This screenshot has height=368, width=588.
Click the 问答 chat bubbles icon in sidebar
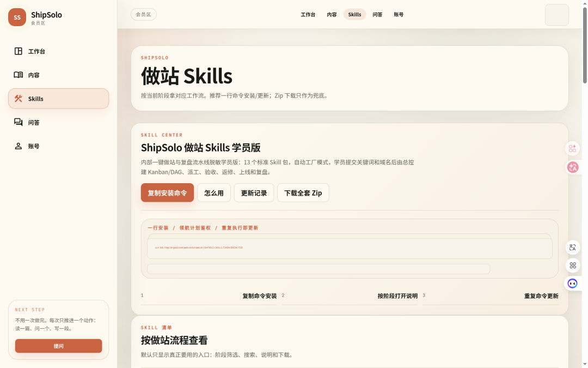coord(19,122)
